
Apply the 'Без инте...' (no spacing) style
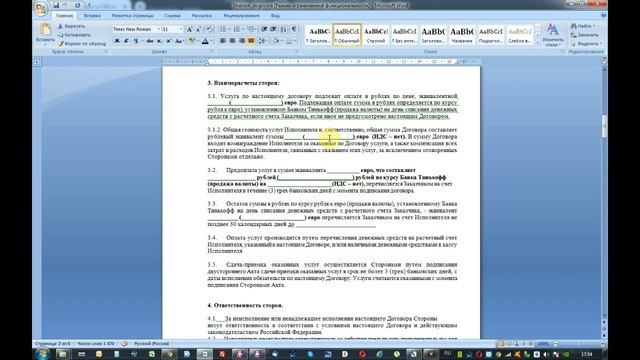(x=404, y=34)
